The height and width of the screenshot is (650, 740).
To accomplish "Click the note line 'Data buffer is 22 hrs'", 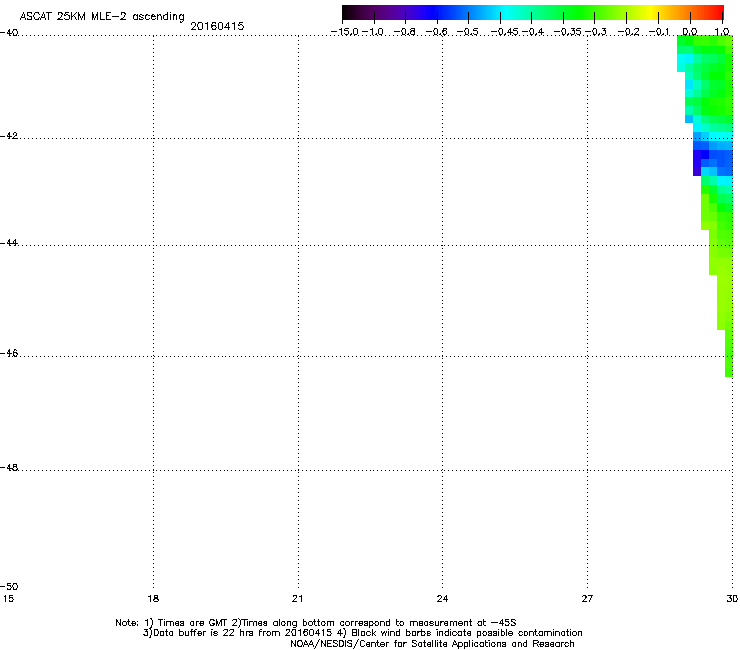I will tap(362, 633).
